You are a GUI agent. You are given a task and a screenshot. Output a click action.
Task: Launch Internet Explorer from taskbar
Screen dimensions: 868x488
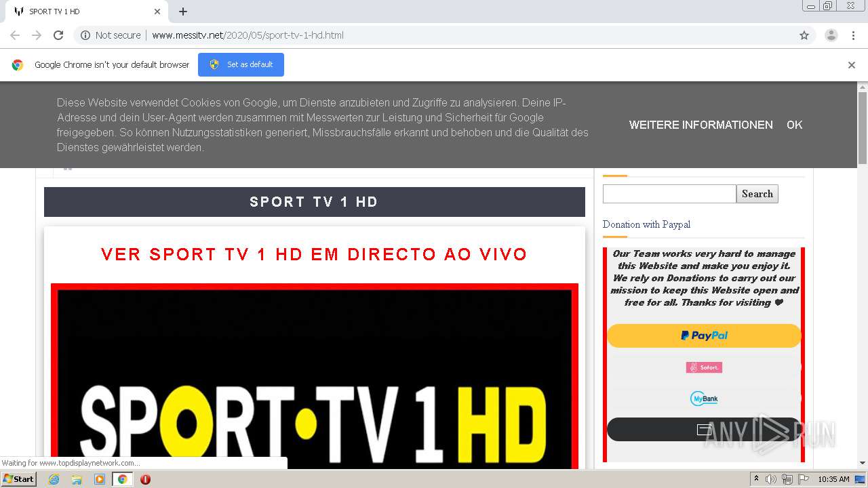[x=54, y=479]
